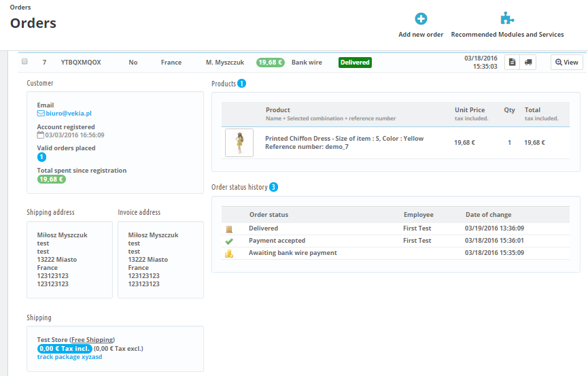Click the Printed Chiffon Dress product thumbnail
The image size is (588, 376).
tap(239, 143)
